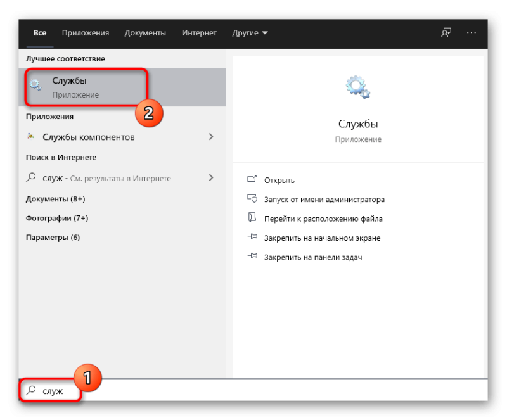Screen dimensions: 507x420
Task: Open the Другие dropdown
Action: tap(250, 33)
